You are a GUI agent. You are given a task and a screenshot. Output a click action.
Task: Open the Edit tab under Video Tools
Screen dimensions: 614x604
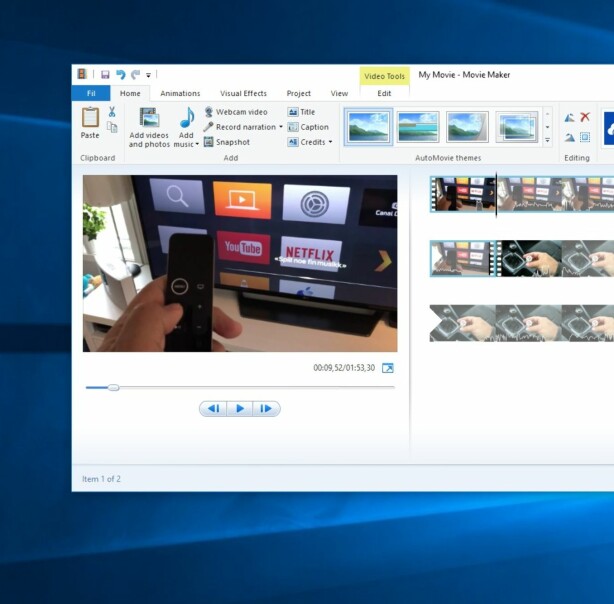pyautogui.click(x=384, y=93)
